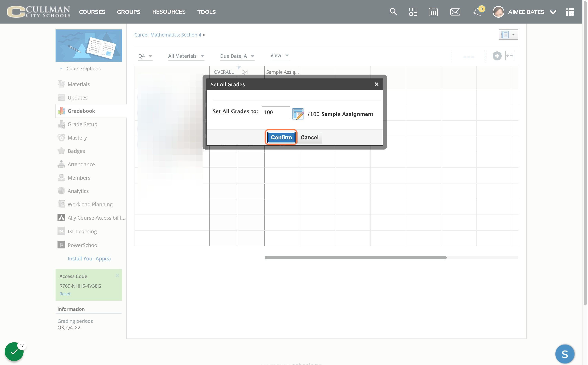Click the horizontal gradebook scrollbar
The height and width of the screenshot is (365, 588).
(355, 258)
